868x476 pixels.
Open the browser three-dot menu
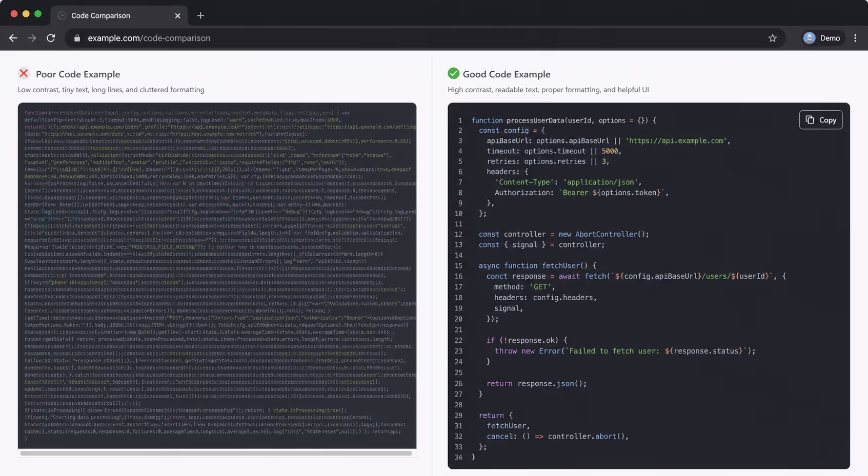(x=855, y=38)
